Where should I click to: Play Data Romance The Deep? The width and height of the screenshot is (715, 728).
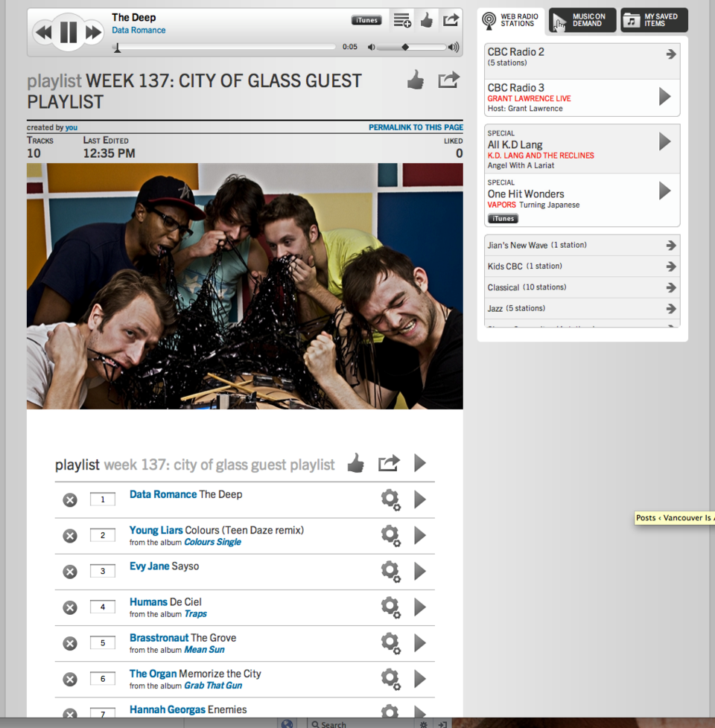point(420,499)
